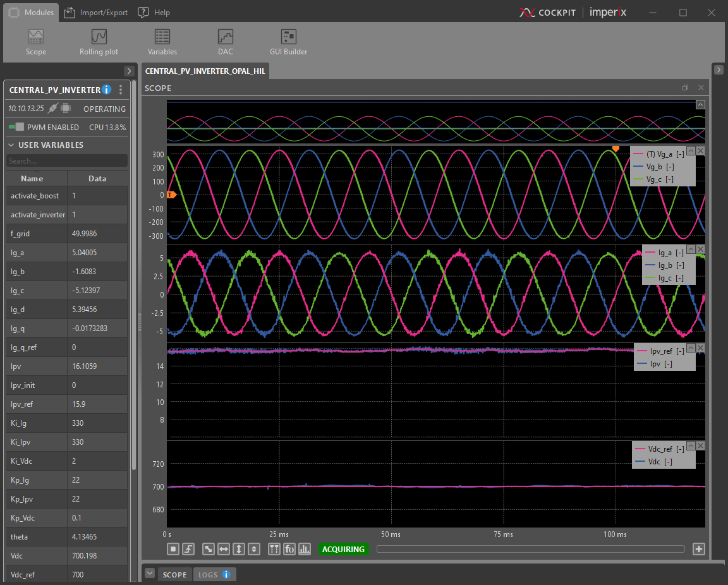
Task: Click the fo math function icon in scope toolbar
Action: pyautogui.click(x=289, y=549)
